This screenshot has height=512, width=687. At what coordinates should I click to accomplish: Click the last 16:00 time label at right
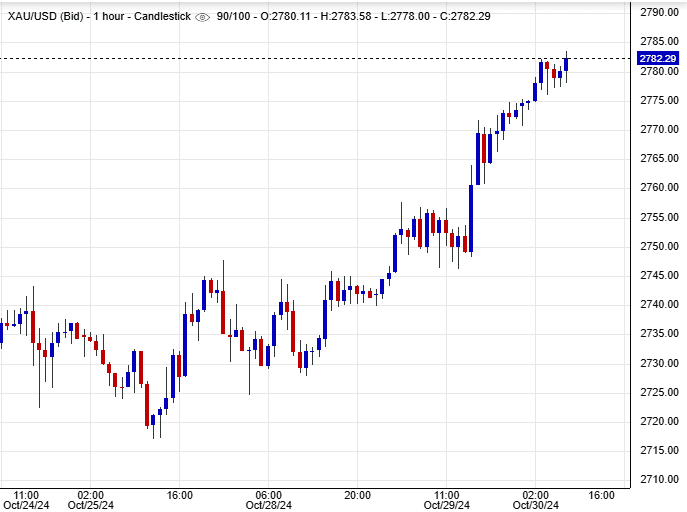coord(600,494)
